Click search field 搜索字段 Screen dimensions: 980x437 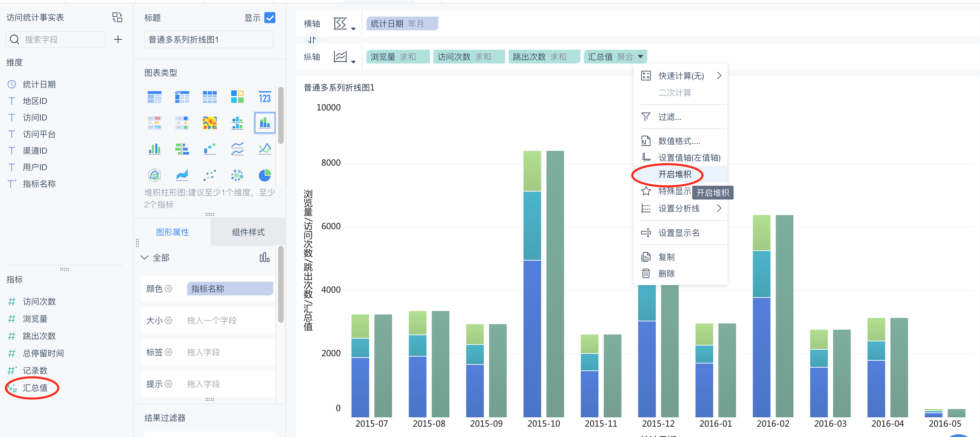point(56,39)
